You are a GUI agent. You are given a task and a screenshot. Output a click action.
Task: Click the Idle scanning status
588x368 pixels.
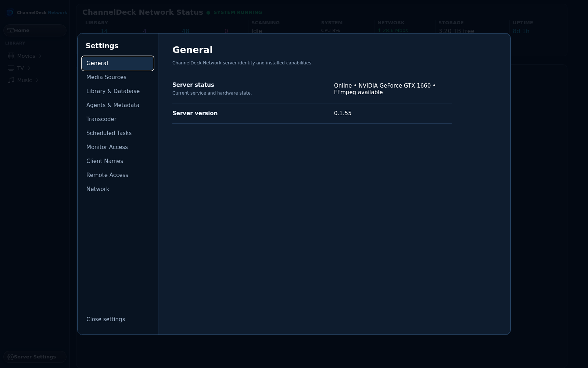click(257, 31)
